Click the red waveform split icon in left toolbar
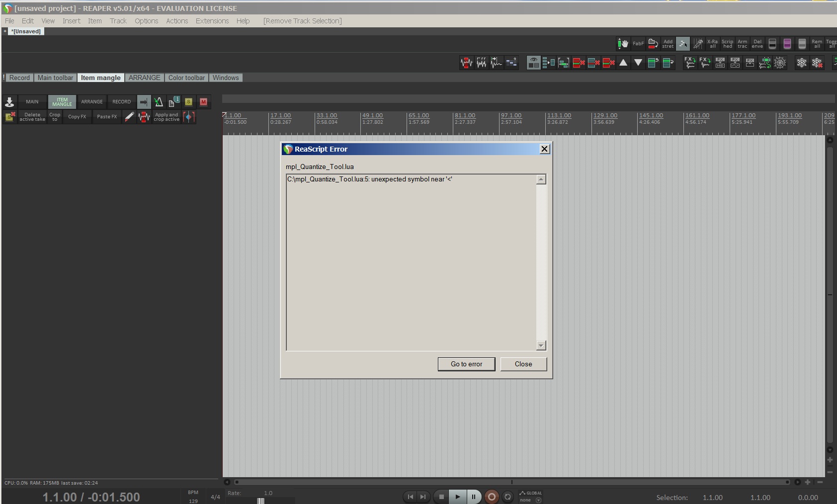The width and height of the screenshot is (837, 504). 144,117
